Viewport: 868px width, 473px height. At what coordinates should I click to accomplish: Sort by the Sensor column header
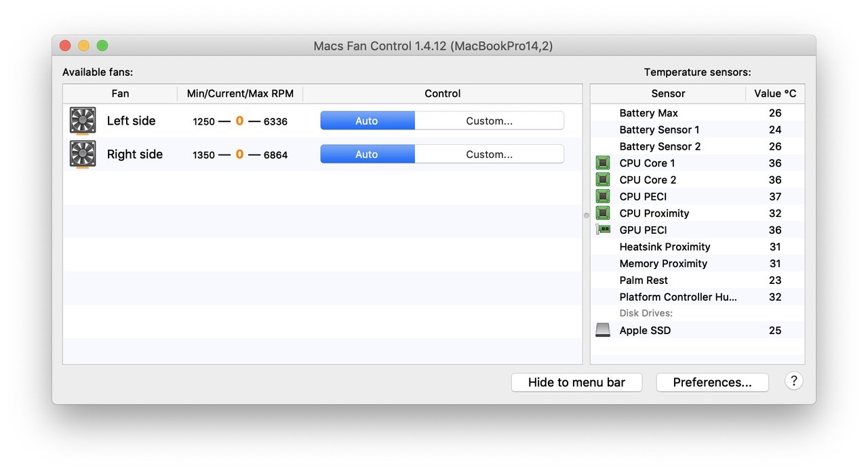pyautogui.click(x=668, y=94)
